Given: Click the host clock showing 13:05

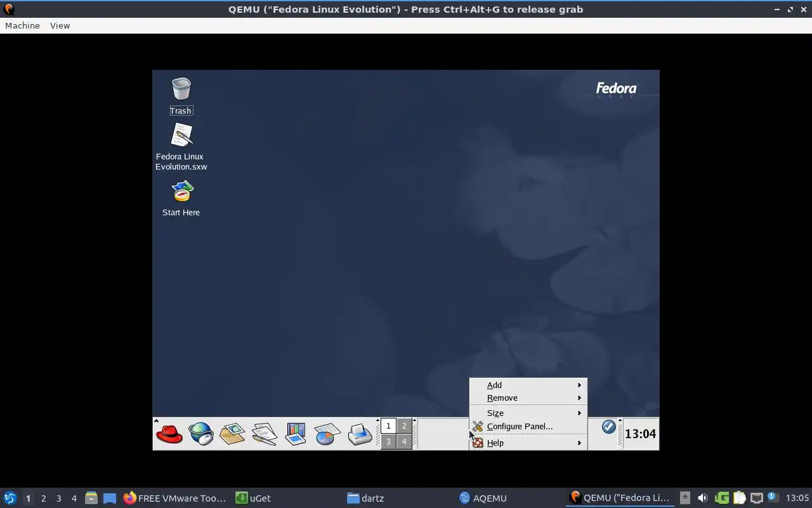Looking at the screenshot, I should (x=797, y=498).
